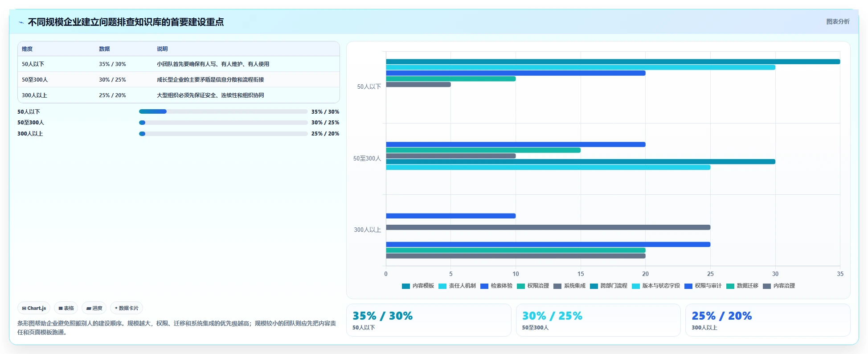Click the page title 不同规模企业建立问题排查知识库的首要建设重点

(126, 22)
